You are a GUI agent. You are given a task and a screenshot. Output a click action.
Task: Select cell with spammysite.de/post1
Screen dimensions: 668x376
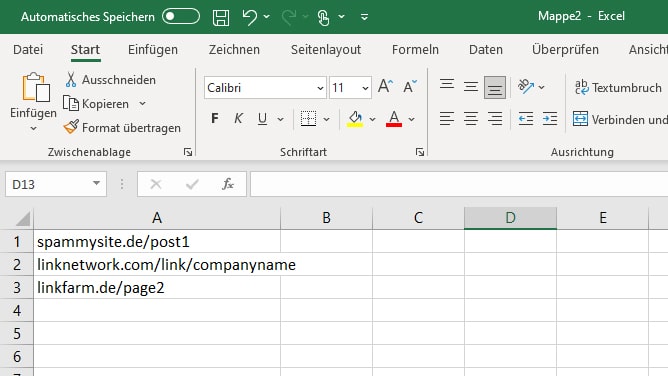(157, 241)
